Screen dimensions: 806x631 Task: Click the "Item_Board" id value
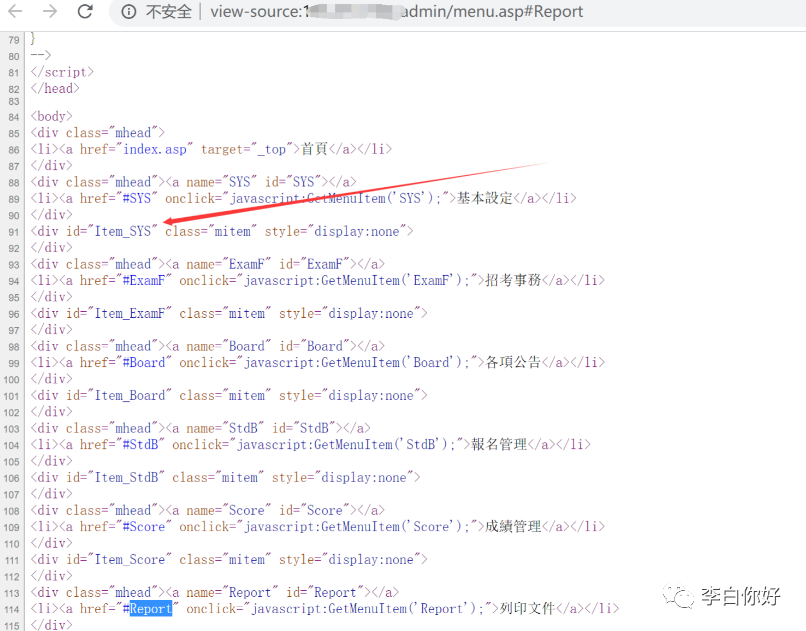(x=131, y=396)
